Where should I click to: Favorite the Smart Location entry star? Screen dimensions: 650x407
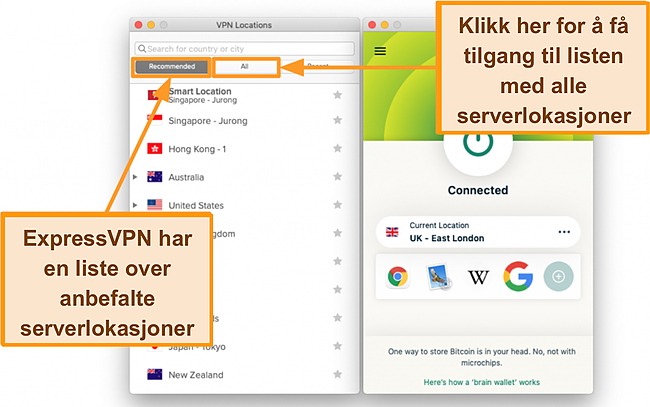click(337, 95)
